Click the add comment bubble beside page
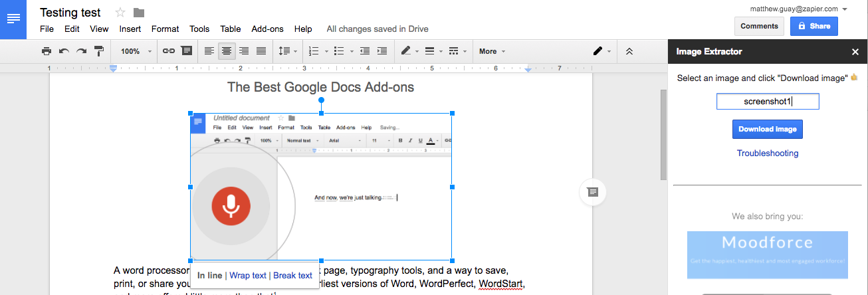This screenshot has width=868, height=295. tap(593, 192)
